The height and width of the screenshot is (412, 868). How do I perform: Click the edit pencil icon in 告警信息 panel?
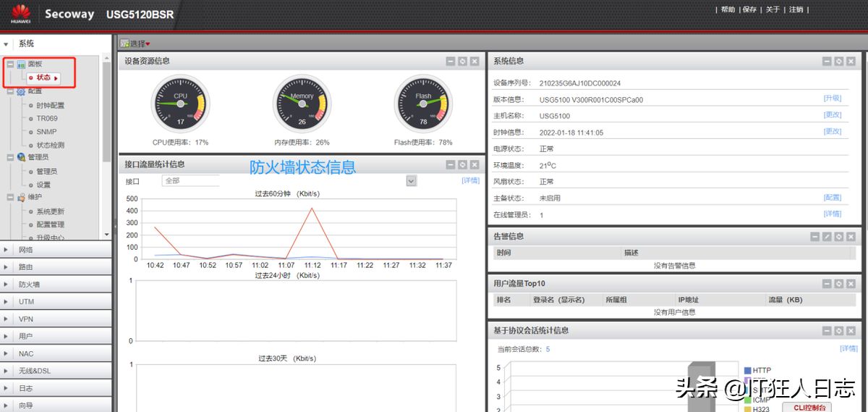coord(827,237)
